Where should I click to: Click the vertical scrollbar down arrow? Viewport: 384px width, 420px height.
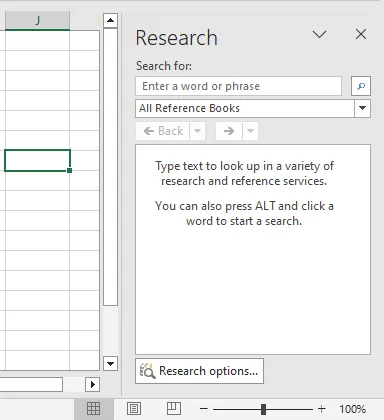coord(110,363)
